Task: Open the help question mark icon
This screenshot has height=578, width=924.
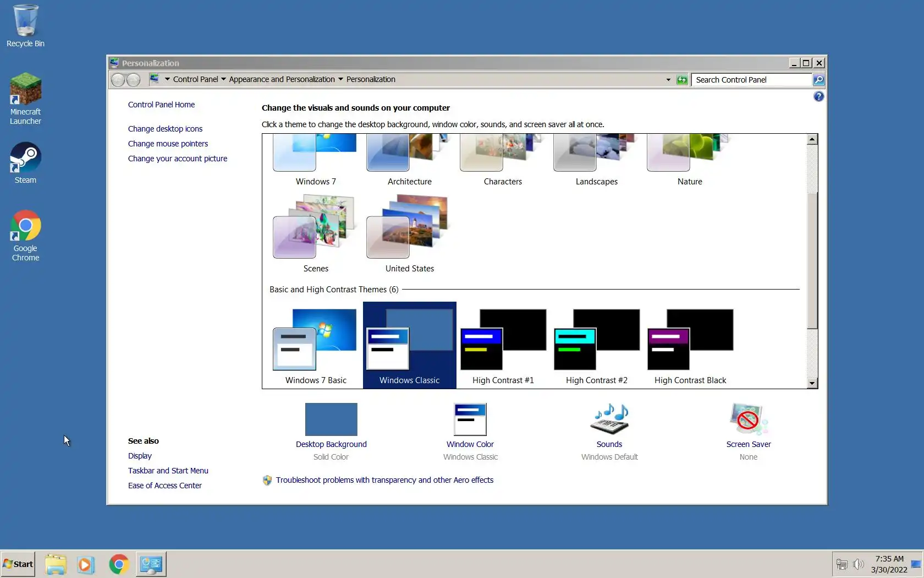Action: point(818,97)
